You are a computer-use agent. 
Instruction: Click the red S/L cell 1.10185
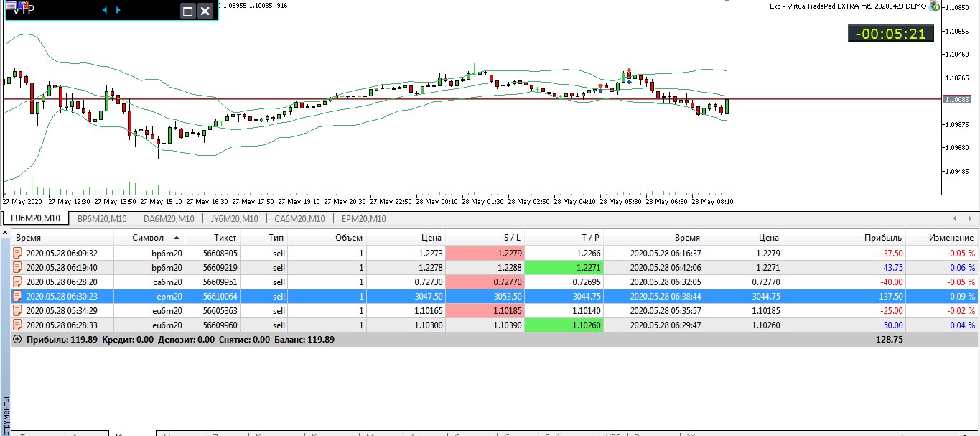click(x=485, y=310)
